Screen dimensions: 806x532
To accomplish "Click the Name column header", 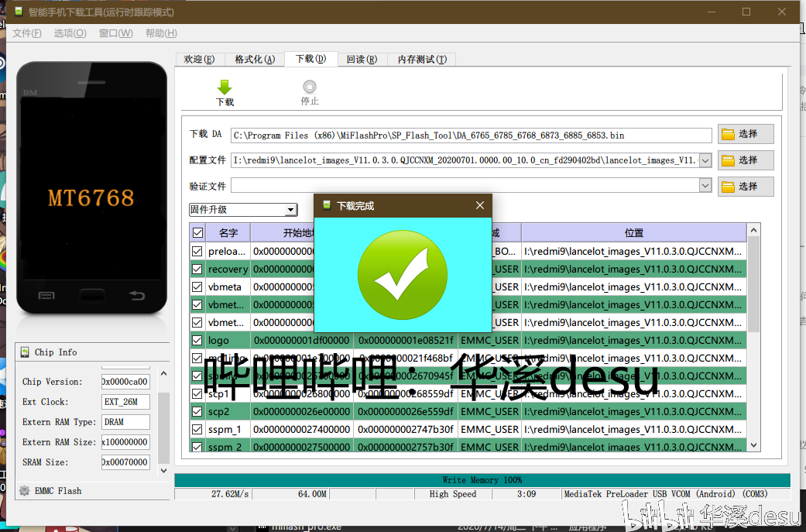I will pyautogui.click(x=228, y=233).
